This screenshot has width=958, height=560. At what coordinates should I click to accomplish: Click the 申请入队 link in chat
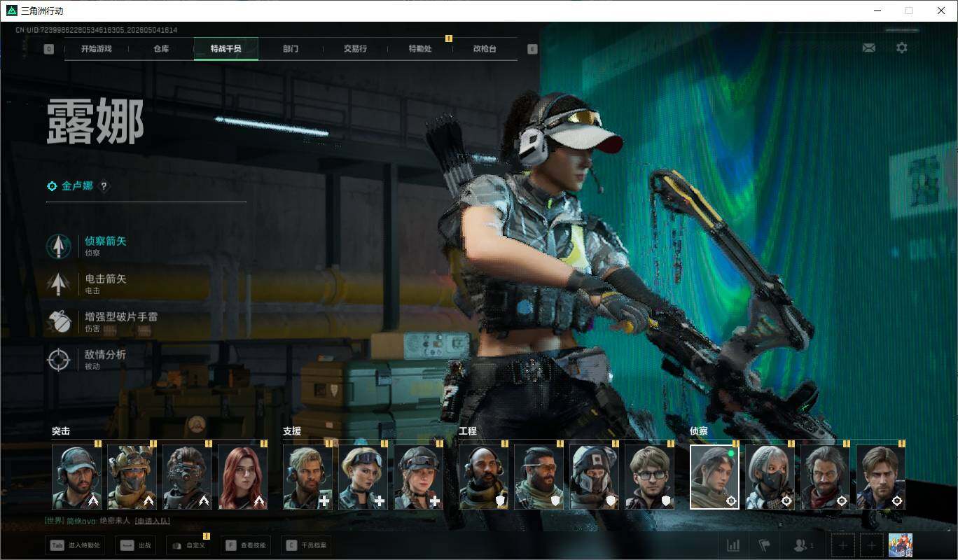(x=153, y=521)
